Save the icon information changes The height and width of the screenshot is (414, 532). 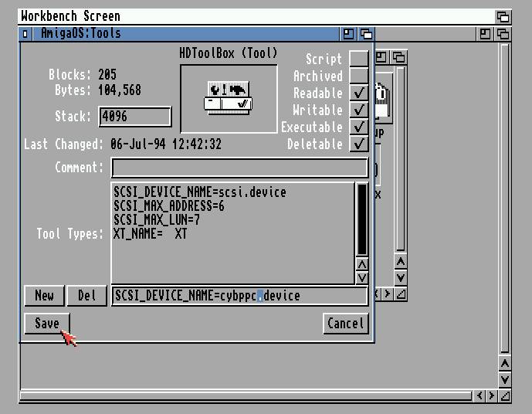click(x=46, y=323)
